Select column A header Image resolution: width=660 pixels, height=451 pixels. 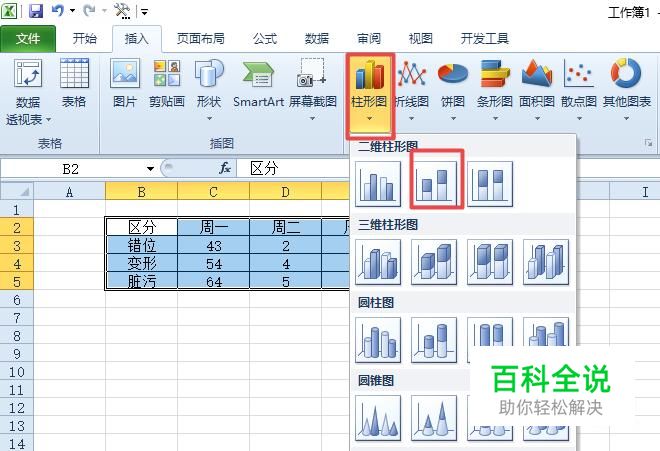pos(69,192)
